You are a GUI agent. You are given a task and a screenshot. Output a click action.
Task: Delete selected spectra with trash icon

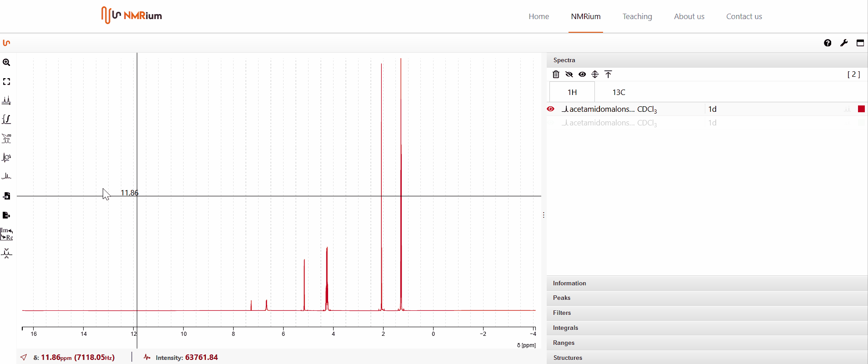point(556,75)
